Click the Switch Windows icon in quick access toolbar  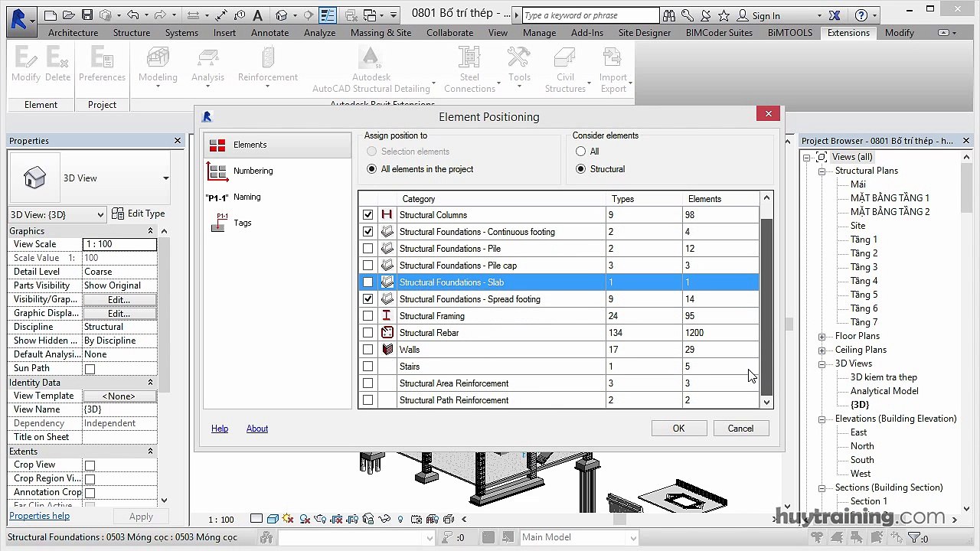tap(371, 15)
